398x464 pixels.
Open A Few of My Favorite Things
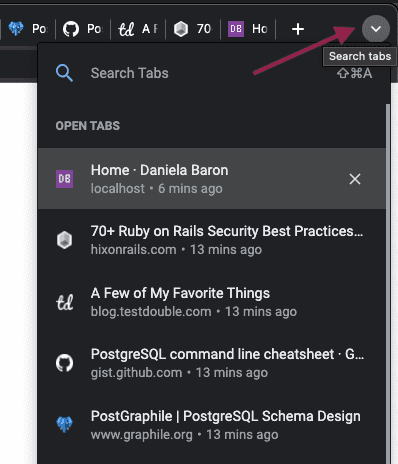click(x=212, y=302)
